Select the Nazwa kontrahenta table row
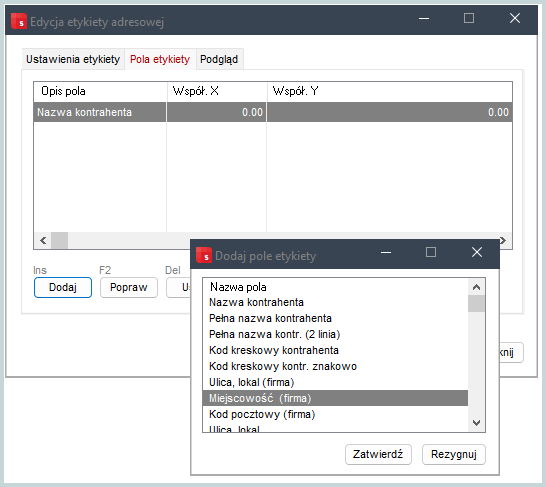This screenshot has width=546, height=487. [273, 112]
